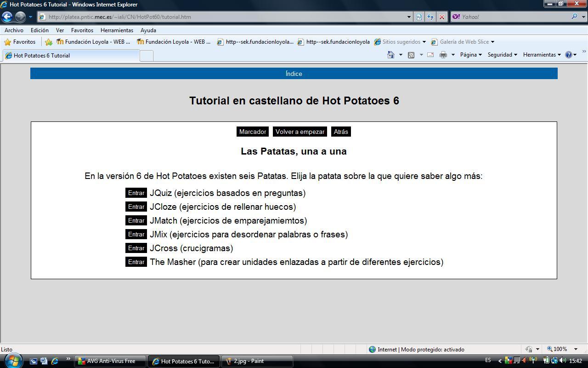Click the volume speaker tray icon
The height and width of the screenshot is (368, 588).
tap(563, 361)
